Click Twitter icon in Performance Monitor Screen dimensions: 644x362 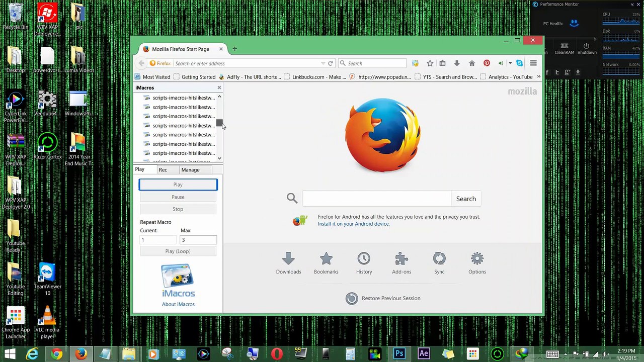click(557, 72)
